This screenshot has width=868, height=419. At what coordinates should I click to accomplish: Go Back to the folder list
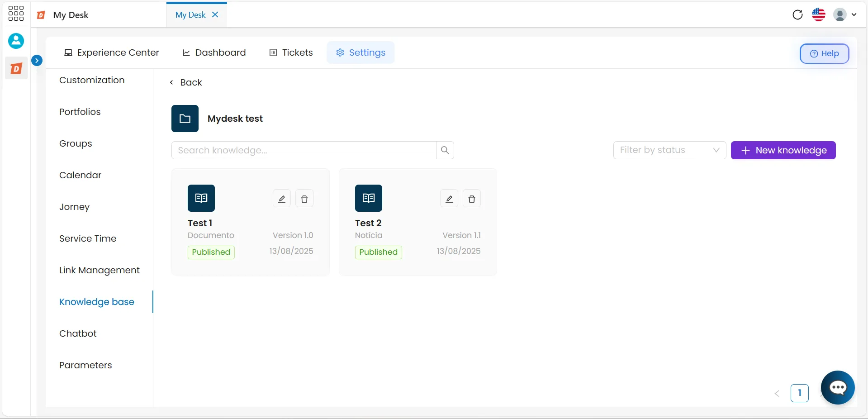coord(186,82)
